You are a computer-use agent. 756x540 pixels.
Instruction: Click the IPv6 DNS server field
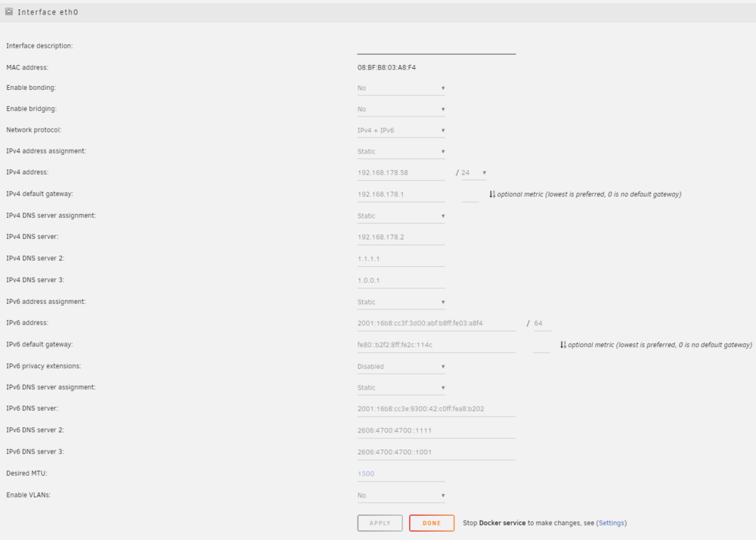[x=436, y=409]
